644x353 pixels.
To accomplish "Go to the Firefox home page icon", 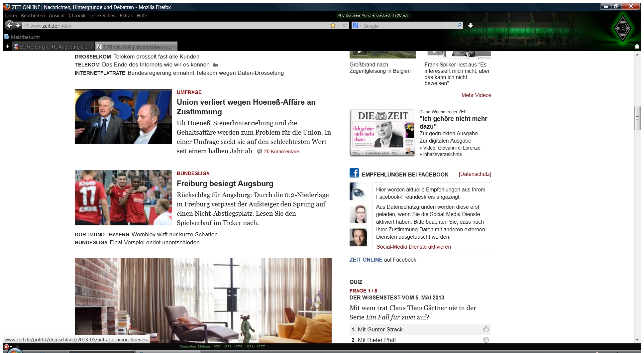I will point(637,47).
